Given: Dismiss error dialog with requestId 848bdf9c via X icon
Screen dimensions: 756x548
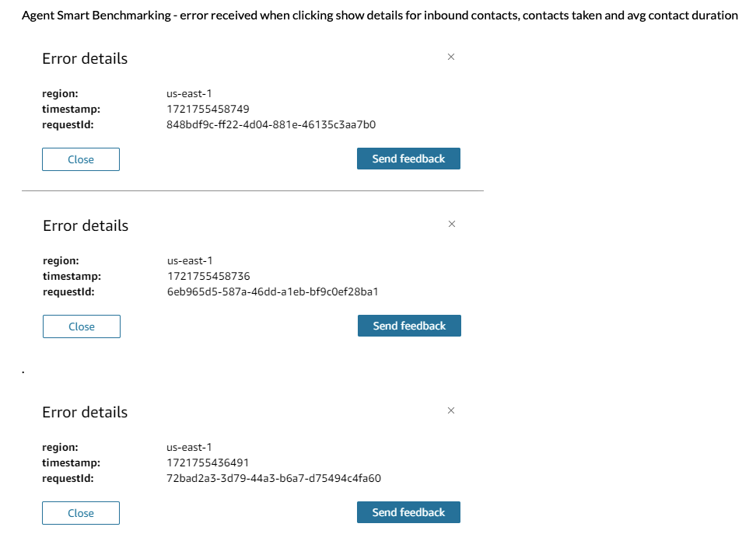Looking at the screenshot, I should coord(451,57).
